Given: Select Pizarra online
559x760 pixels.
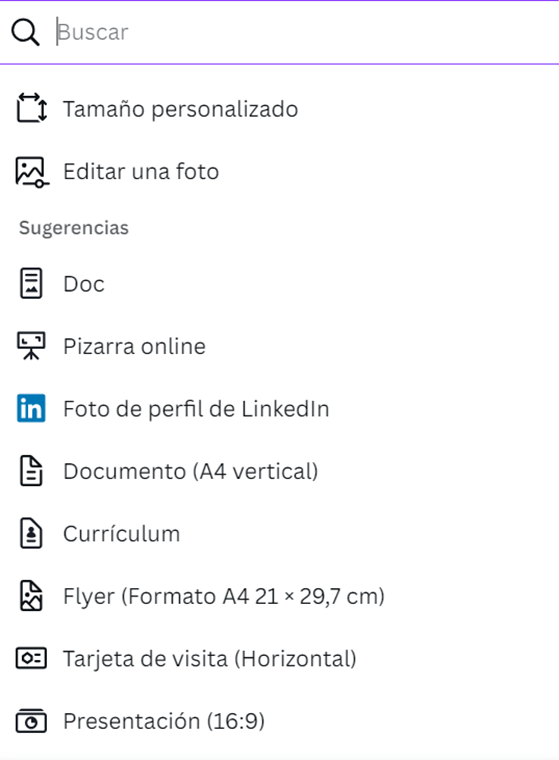Looking at the screenshot, I should [x=279, y=346].
